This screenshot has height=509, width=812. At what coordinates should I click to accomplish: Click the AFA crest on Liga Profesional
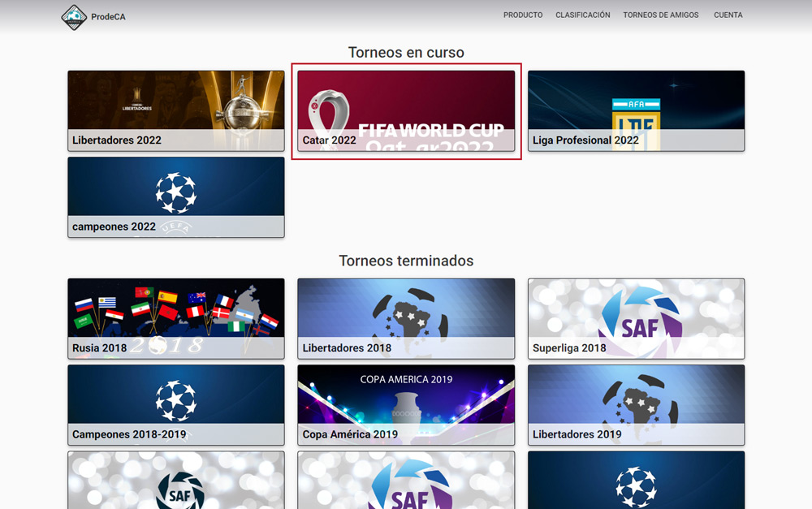tap(636, 114)
